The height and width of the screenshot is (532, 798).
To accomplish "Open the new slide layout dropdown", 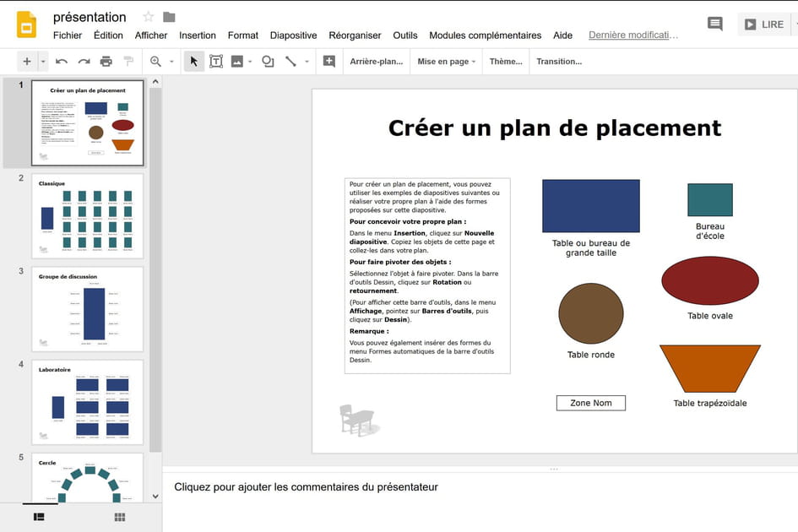I will point(43,62).
